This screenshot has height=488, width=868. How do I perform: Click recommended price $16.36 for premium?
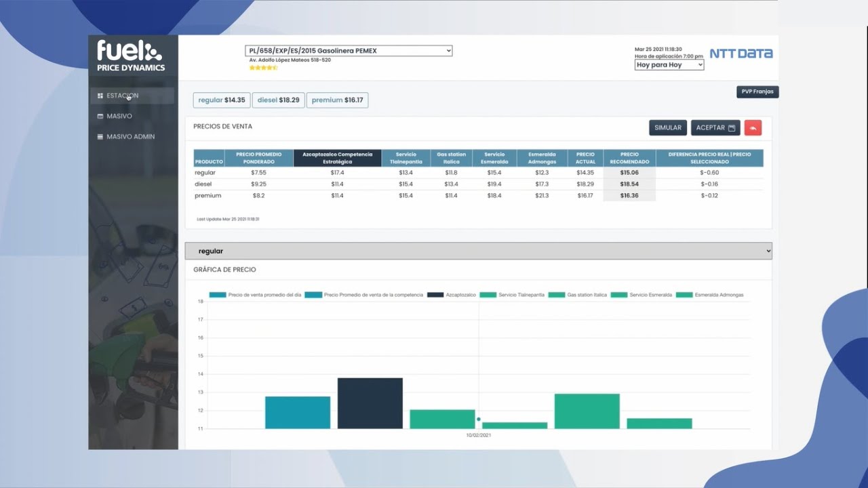pos(629,196)
